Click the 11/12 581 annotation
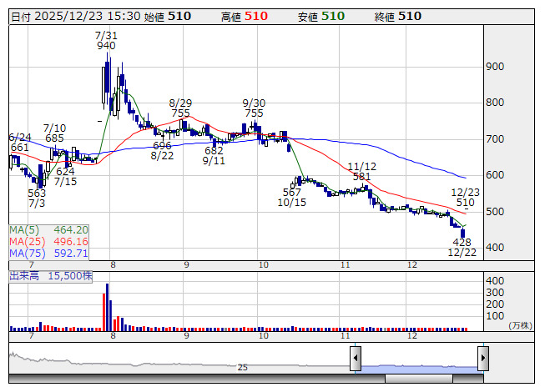The width and height of the screenshot is (545, 392). (362, 172)
